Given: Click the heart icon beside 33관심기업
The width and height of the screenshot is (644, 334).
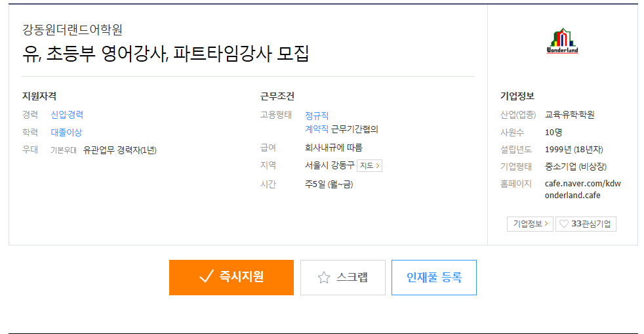Looking at the screenshot, I should coord(564,224).
